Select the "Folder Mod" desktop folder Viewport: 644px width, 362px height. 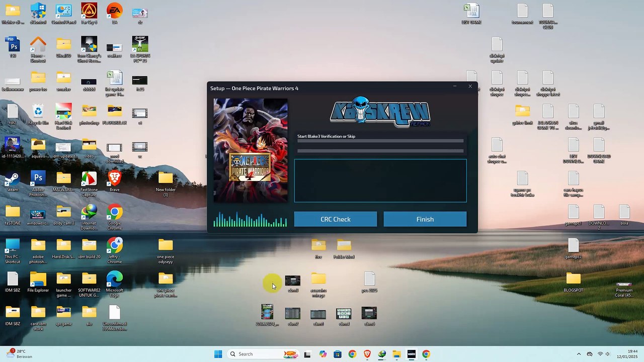click(344, 249)
